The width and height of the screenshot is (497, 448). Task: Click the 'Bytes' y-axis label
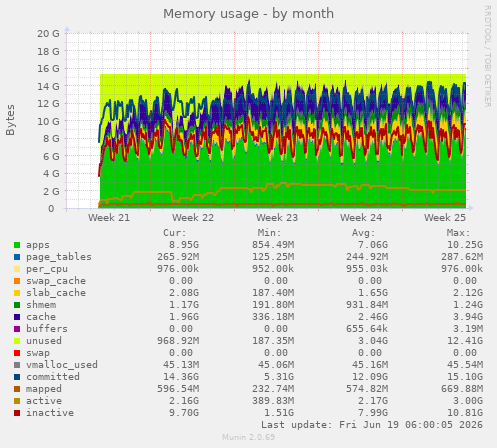pos(11,120)
